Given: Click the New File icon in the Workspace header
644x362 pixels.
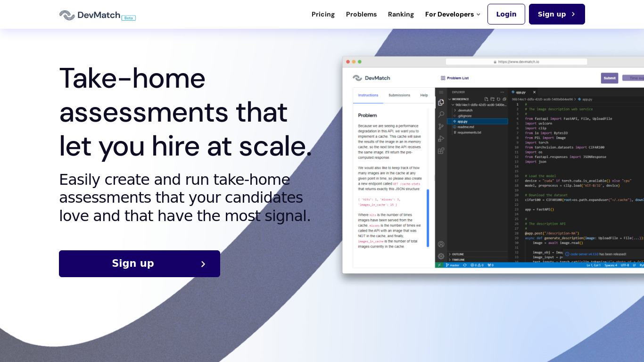Looking at the screenshot, I should tap(487, 99).
